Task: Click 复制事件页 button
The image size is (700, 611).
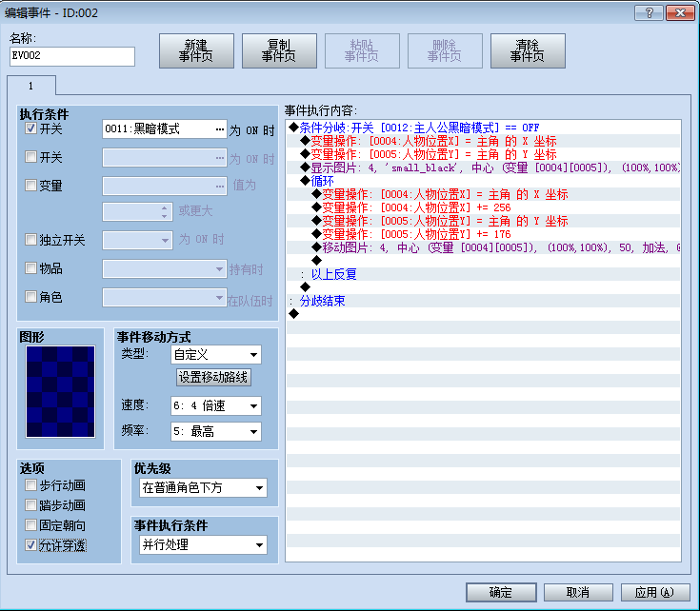Action: tap(279, 50)
